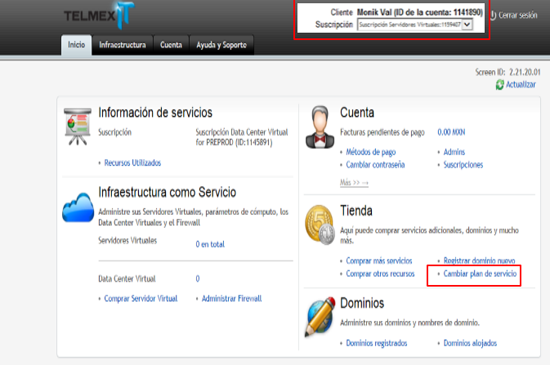Screen dimensions: 550x365
Task: Click the blue cloud Infraestructura icon
Action: coord(78,208)
